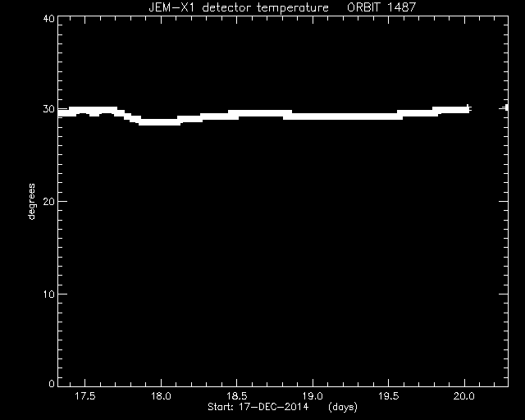Click the temperature curve dip near day 18.0
525x420 pixels.
(x=159, y=122)
